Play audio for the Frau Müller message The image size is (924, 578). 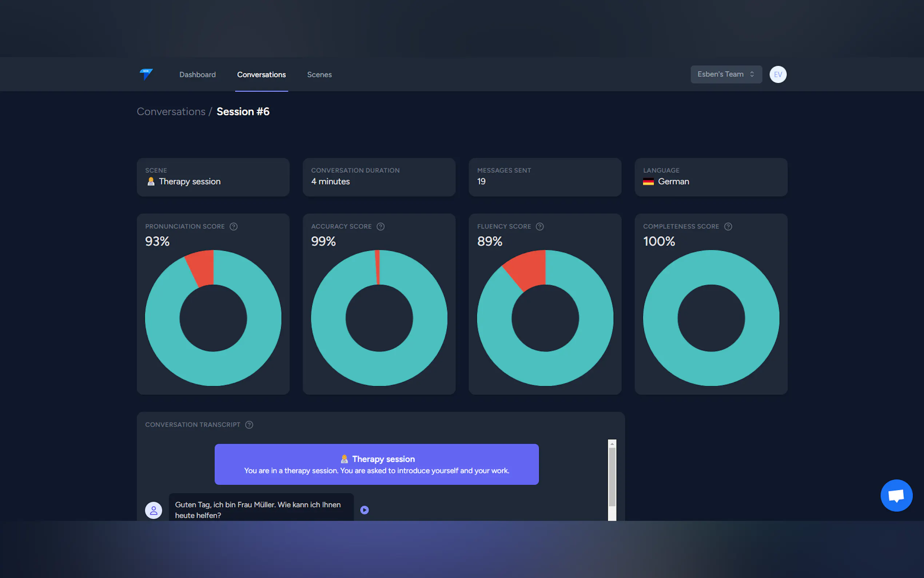click(365, 510)
